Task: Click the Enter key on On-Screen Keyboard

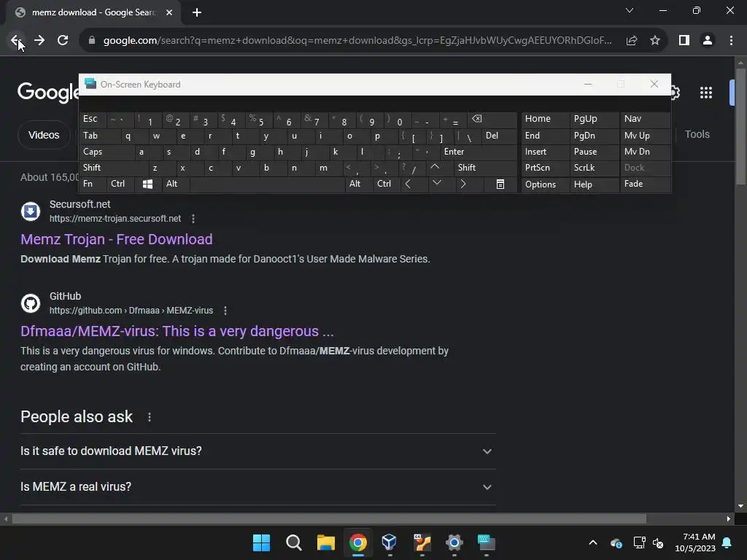Action: pyautogui.click(x=478, y=152)
